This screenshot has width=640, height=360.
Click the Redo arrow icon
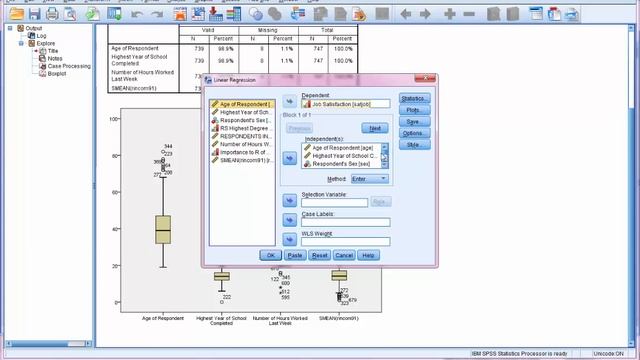coord(157,15)
